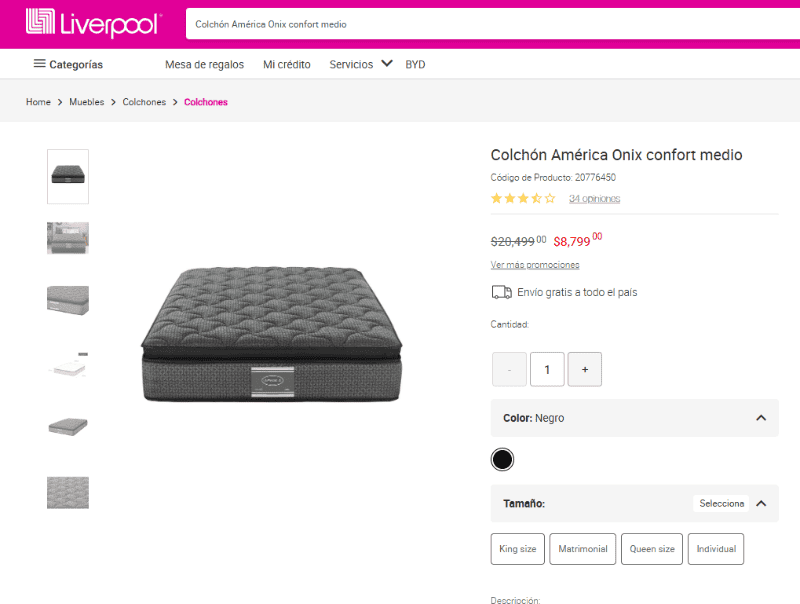The width and height of the screenshot is (800, 604).
Task: View second mattress thumbnail with bedroom scene
Action: point(68,238)
